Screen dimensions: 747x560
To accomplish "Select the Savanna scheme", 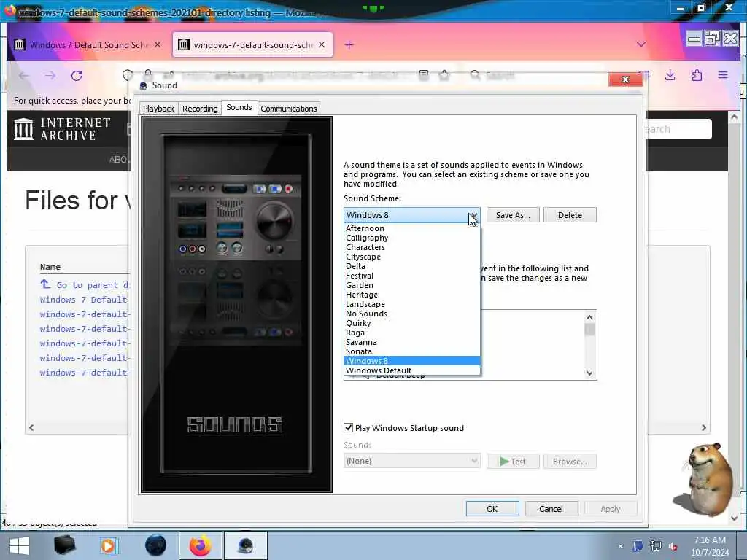I will 411,343.
